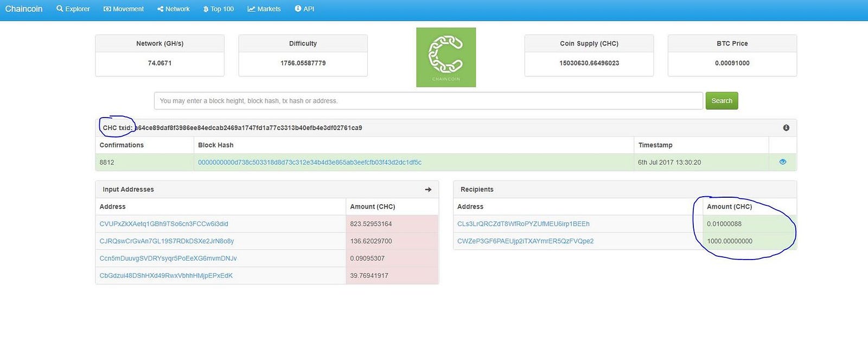Image resolution: width=868 pixels, height=337 pixels.
Task: Select network hashrate value 74.0671
Action: point(159,63)
